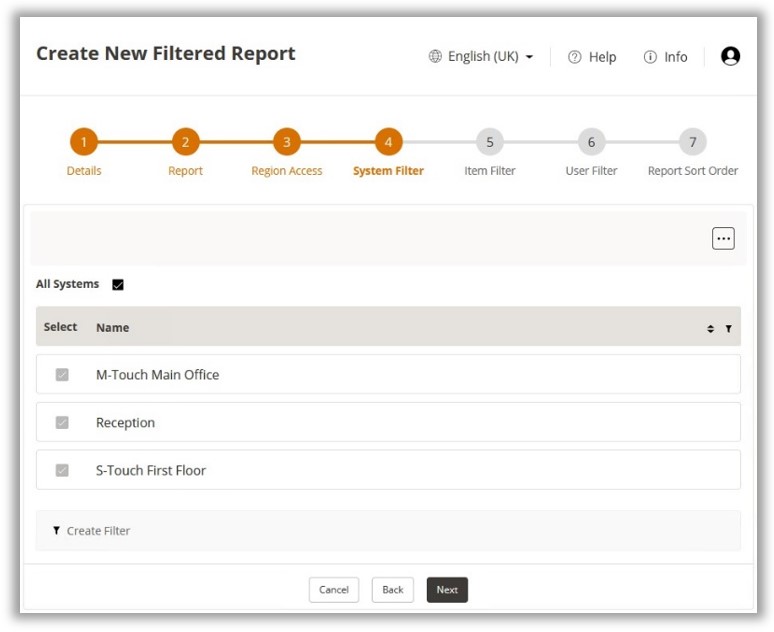Open the three-dot more options menu
Screen dimensions: 774x632
(x=723, y=238)
